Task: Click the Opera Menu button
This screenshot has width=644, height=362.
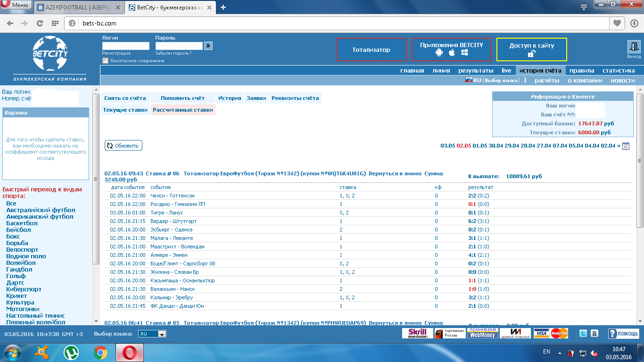Action: pyautogui.click(x=17, y=6)
